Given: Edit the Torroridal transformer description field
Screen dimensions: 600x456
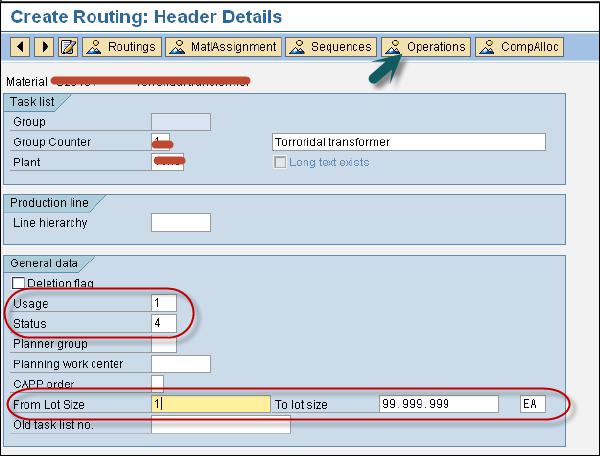Looking at the screenshot, I should pyautogui.click(x=409, y=142).
